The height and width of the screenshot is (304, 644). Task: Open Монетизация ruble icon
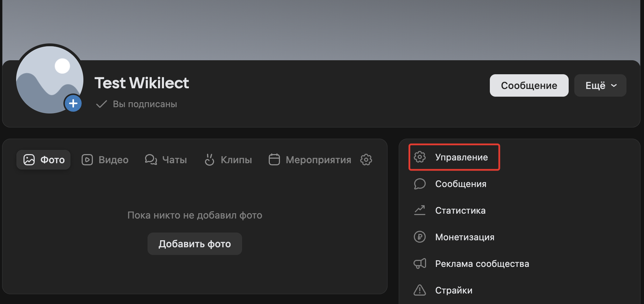click(419, 237)
